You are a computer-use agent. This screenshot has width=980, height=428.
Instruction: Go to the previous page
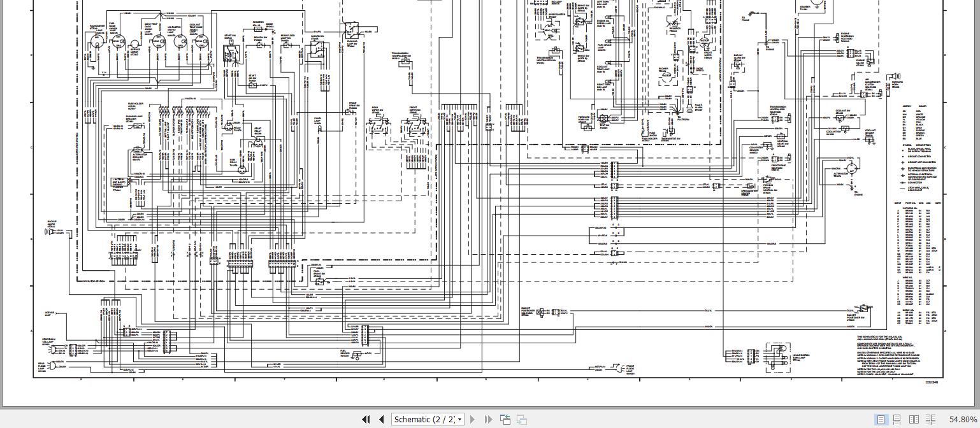pyautogui.click(x=381, y=419)
